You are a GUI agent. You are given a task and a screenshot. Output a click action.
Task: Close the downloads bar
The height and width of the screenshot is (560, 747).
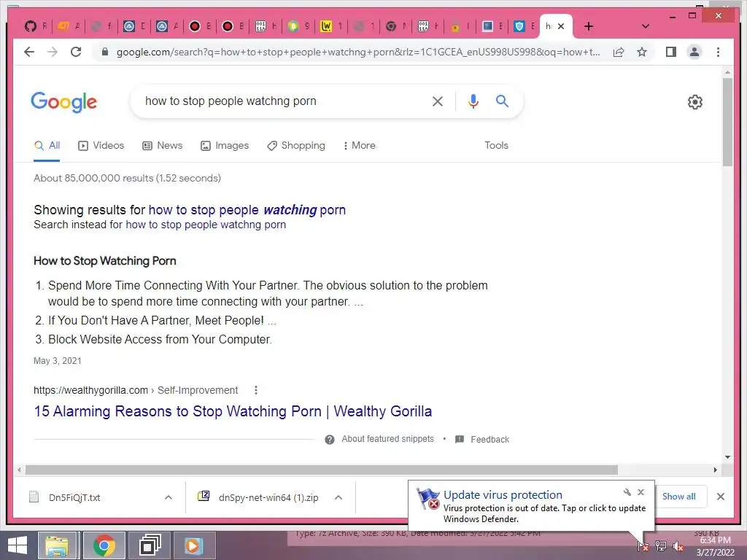[x=721, y=497]
